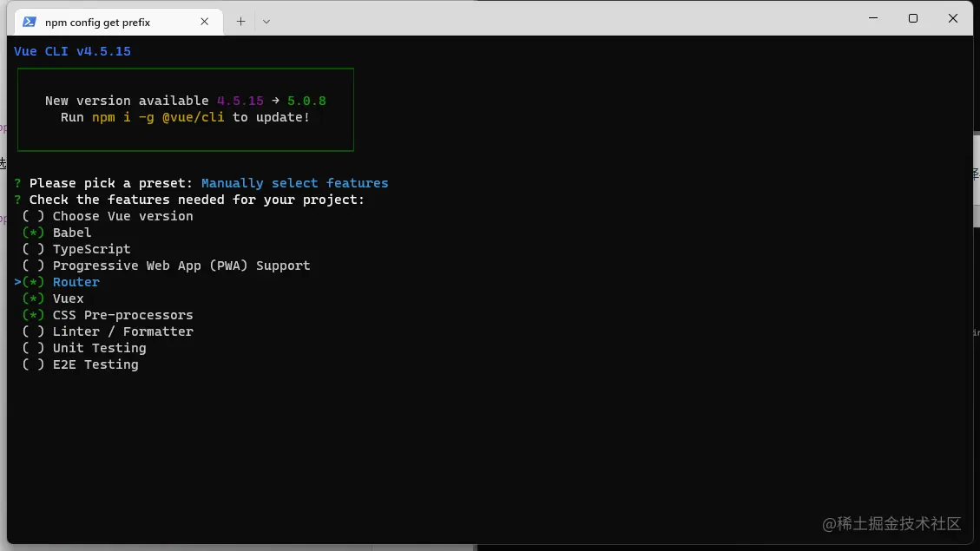Toggle the Vuex checkbox
This screenshot has width=980, height=551.
(33, 298)
